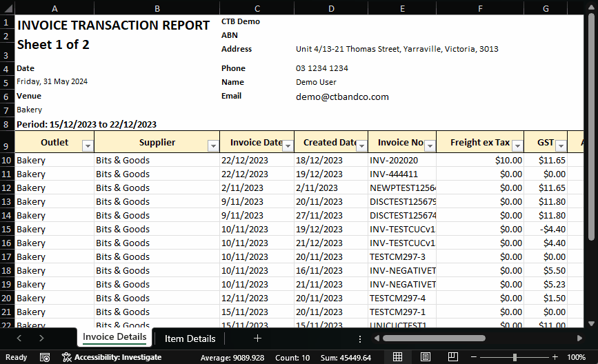Image resolution: width=598 pixels, height=364 pixels.
Task: Select column F header
Action: (480, 8)
